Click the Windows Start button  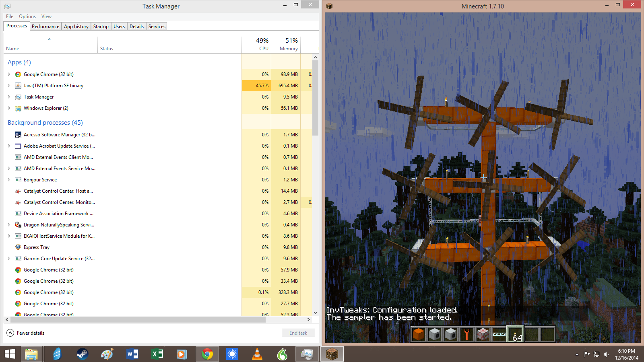point(10,354)
